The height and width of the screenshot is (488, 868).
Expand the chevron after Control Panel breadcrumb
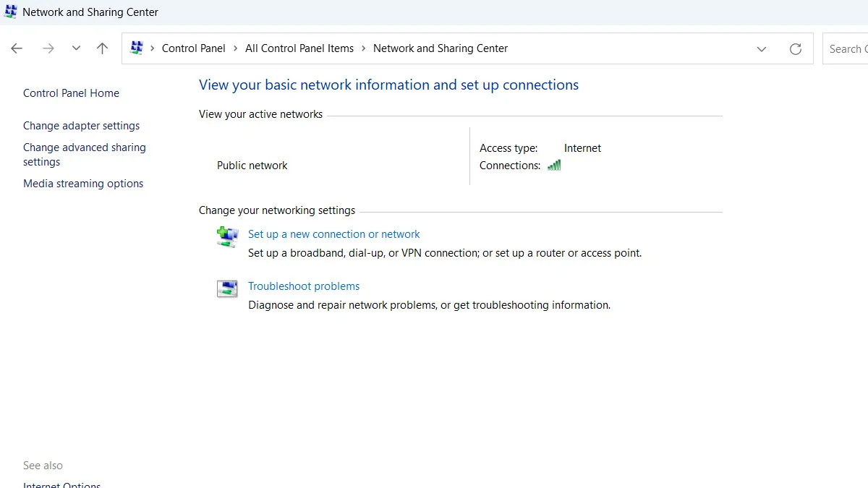pyautogui.click(x=236, y=48)
